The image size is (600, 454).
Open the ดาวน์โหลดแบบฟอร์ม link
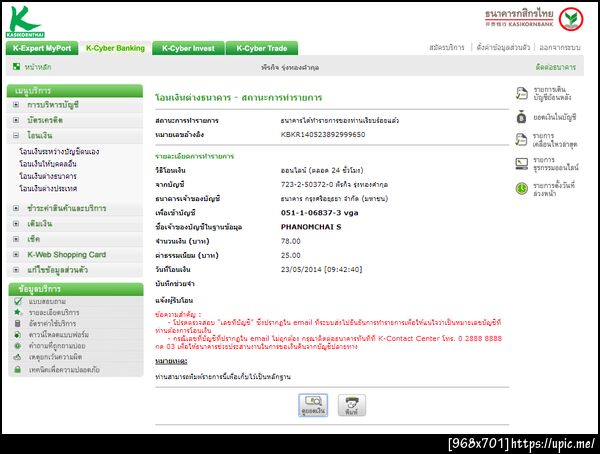click(x=59, y=335)
